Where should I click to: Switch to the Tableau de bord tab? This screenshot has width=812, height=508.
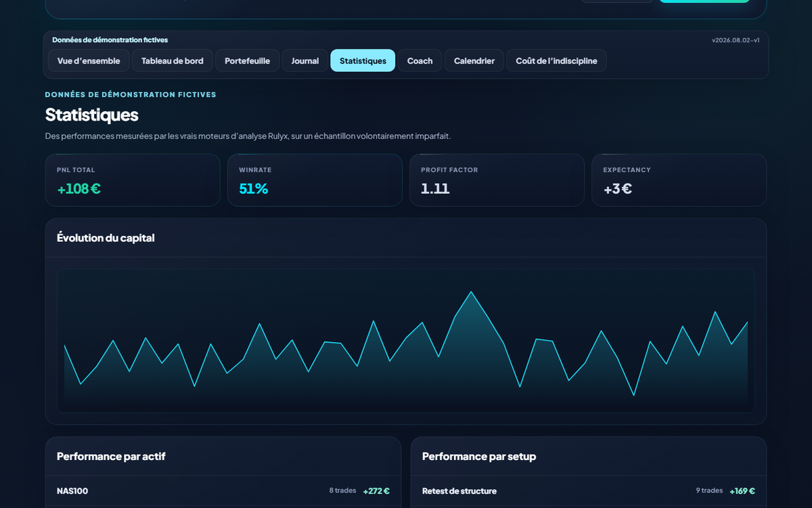(173, 61)
